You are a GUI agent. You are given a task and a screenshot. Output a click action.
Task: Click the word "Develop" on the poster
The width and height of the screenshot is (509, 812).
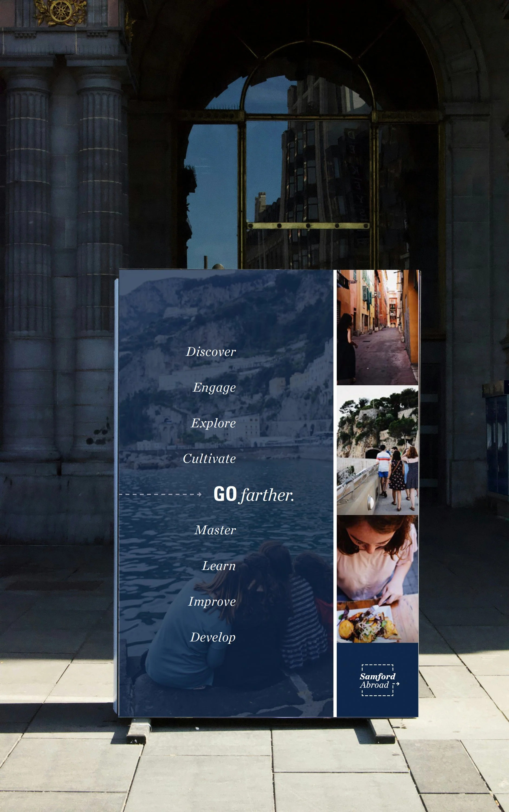click(213, 638)
